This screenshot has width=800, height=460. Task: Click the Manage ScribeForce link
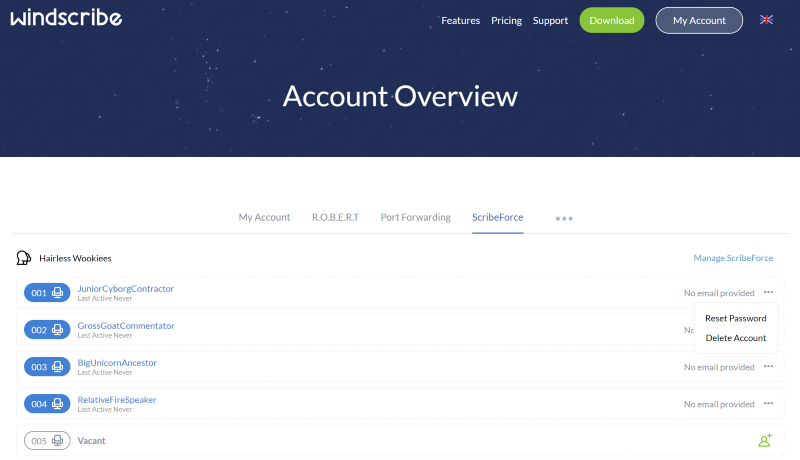733,258
